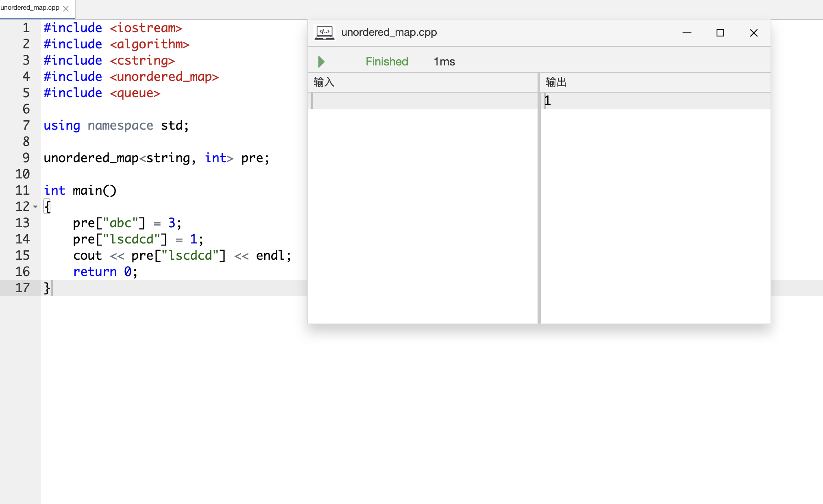Click on #include <unordered_map> line

click(x=131, y=77)
